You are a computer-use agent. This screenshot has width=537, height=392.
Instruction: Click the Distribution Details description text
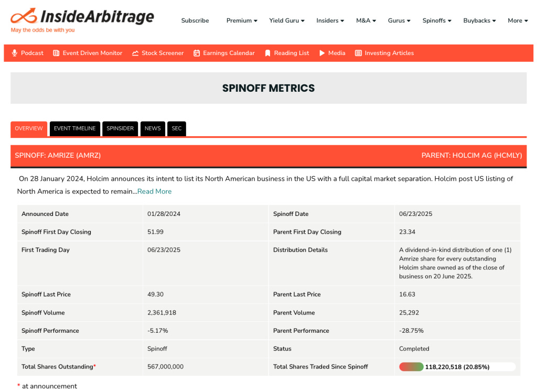coord(455,263)
